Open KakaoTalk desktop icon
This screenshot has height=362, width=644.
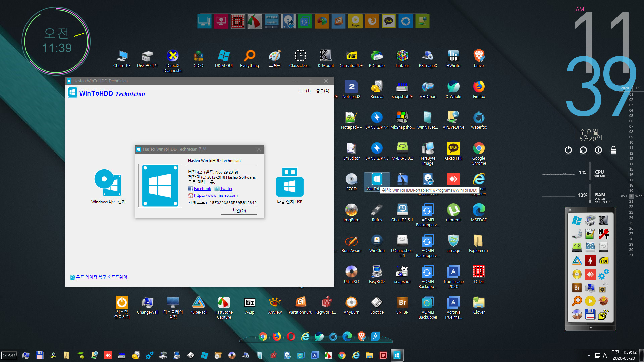(x=453, y=151)
